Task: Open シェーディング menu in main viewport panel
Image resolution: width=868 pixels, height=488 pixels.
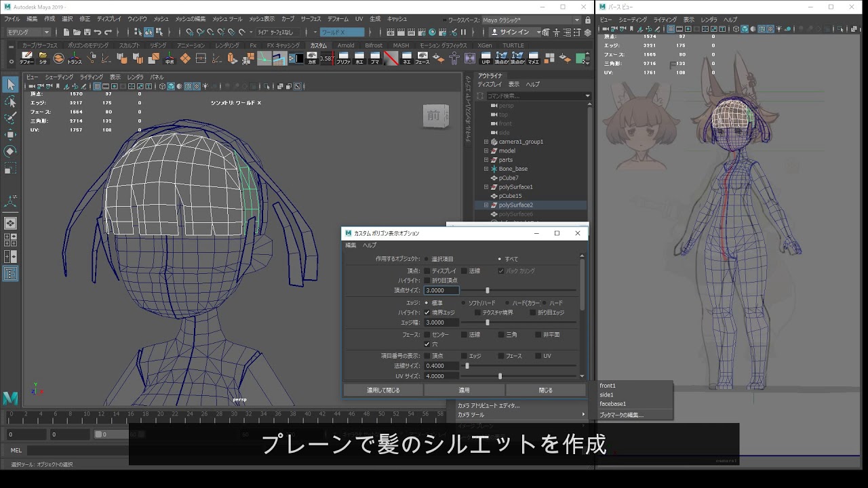Action: pyautogui.click(x=59, y=77)
